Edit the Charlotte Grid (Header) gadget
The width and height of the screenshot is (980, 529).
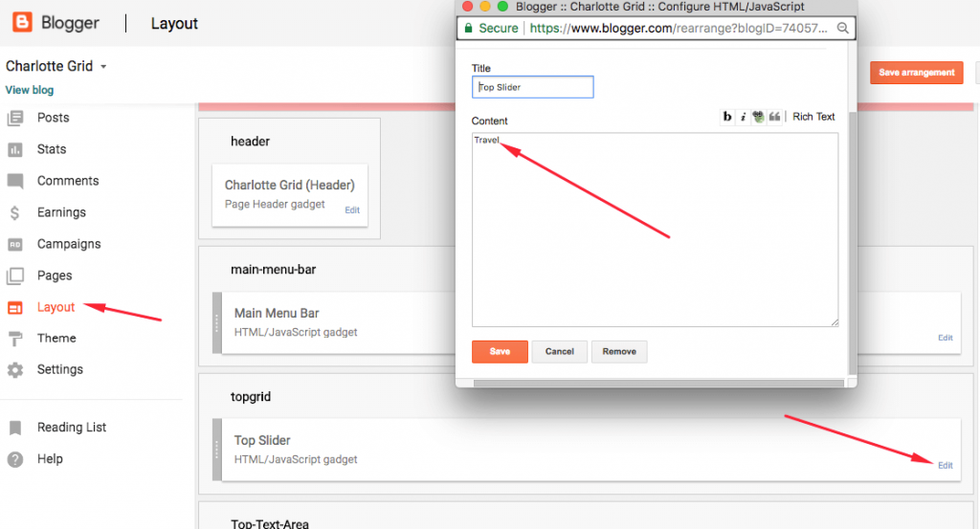(x=352, y=210)
